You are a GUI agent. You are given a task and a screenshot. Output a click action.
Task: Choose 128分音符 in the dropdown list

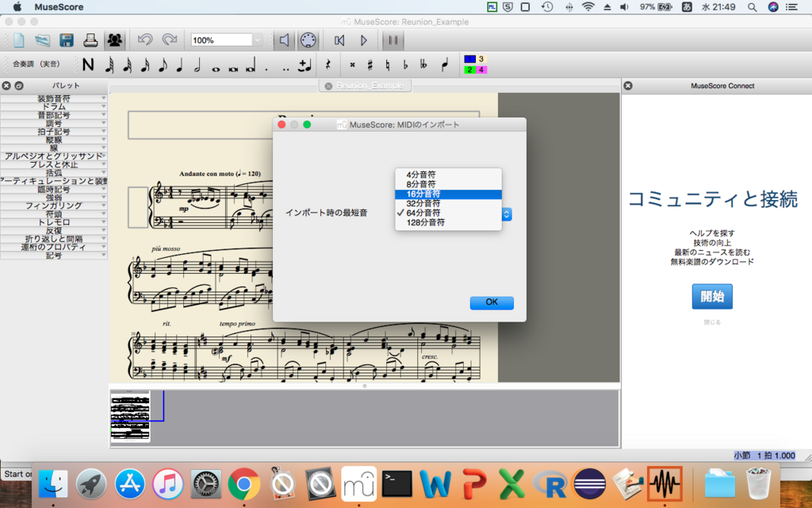tap(449, 222)
